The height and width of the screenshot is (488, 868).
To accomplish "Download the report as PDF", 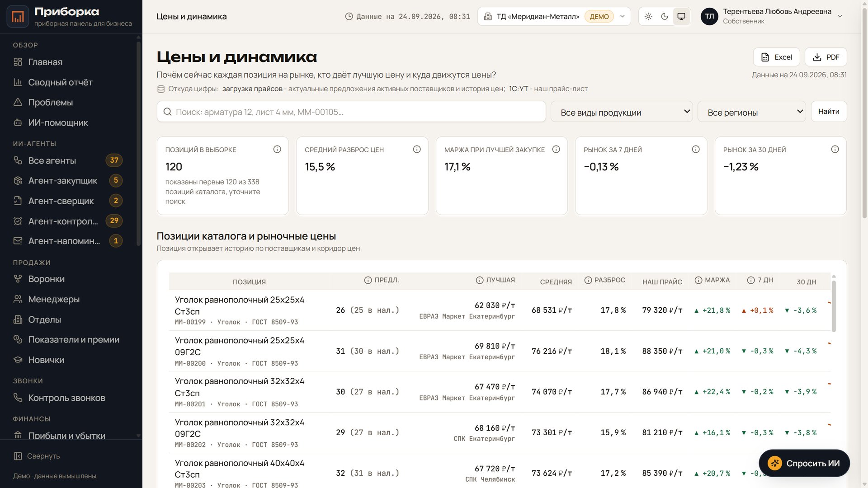I will coord(826,57).
